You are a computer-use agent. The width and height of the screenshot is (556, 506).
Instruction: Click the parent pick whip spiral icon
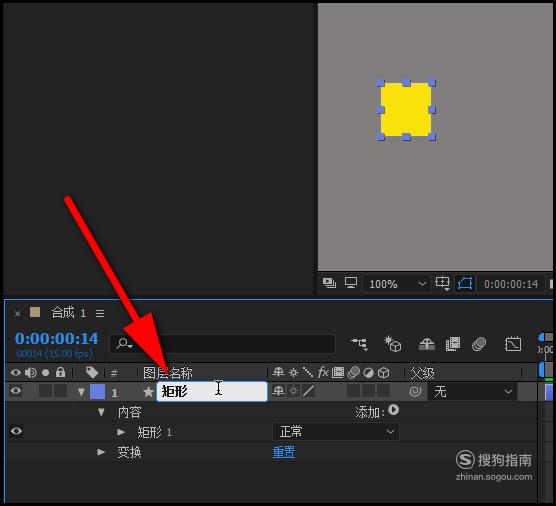416,391
